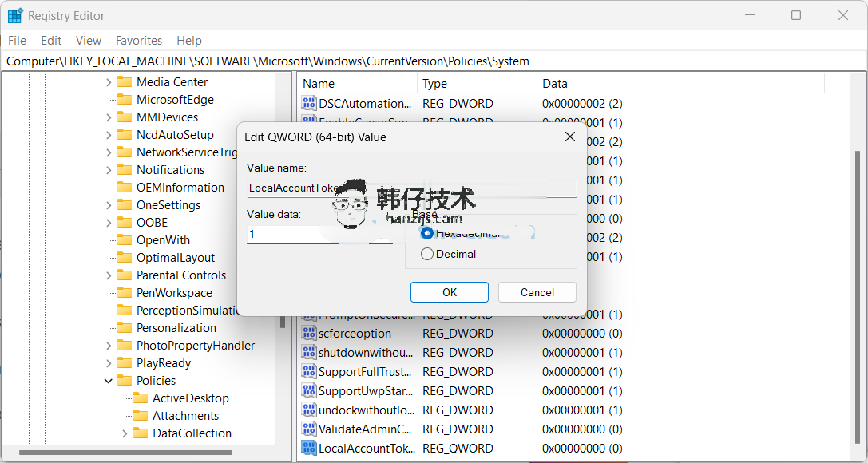Image resolution: width=868 pixels, height=463 pixels.
Task: Open the Help menu
Action: 189,41
